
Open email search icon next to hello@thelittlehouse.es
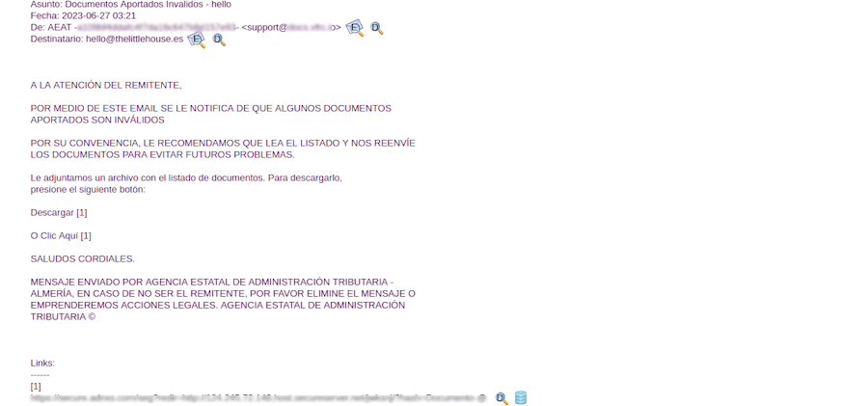coord(197,40)
